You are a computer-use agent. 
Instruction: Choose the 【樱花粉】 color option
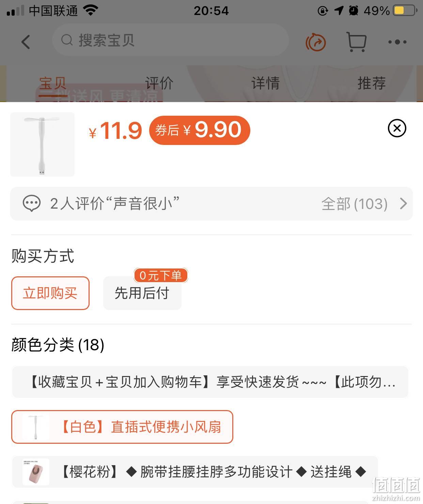pos(195,472)
